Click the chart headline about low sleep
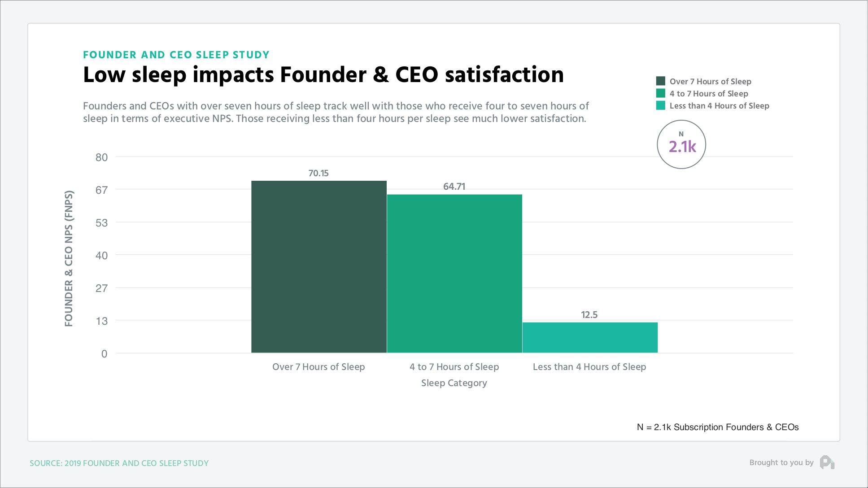The height and width of the screenshot is (488, 868). pos(323,74)
